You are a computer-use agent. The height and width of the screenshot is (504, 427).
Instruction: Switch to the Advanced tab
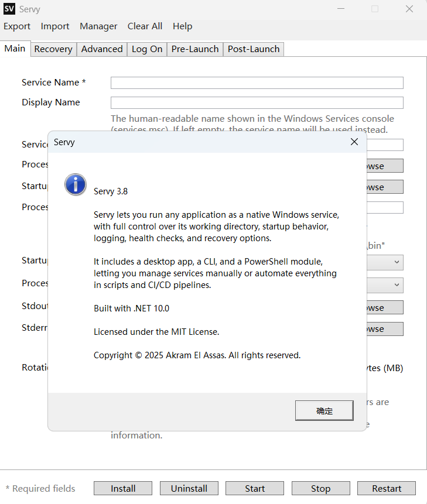click(102, 49)
